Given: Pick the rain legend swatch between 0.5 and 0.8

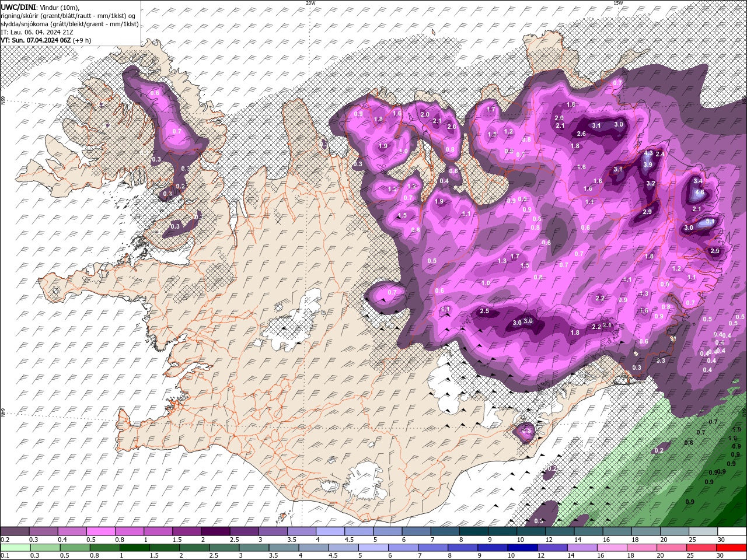Looking at the screenshot, I should tap(75, 547).
